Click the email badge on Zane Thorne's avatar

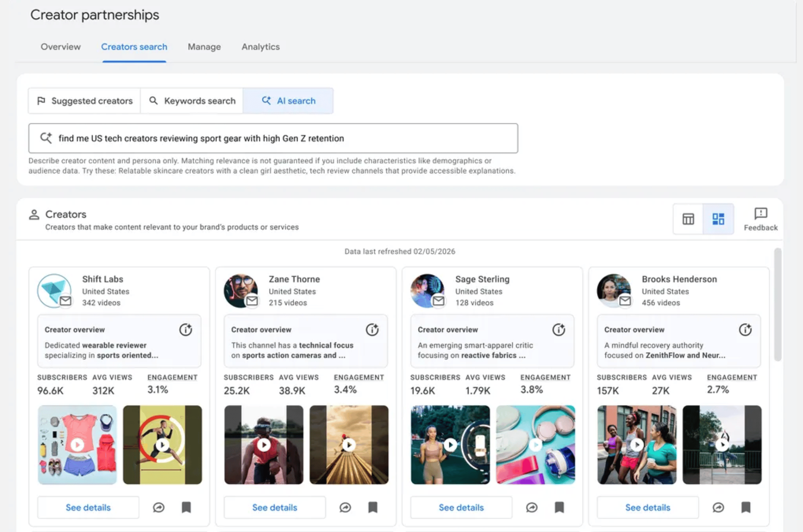click(x=252, y=300)
